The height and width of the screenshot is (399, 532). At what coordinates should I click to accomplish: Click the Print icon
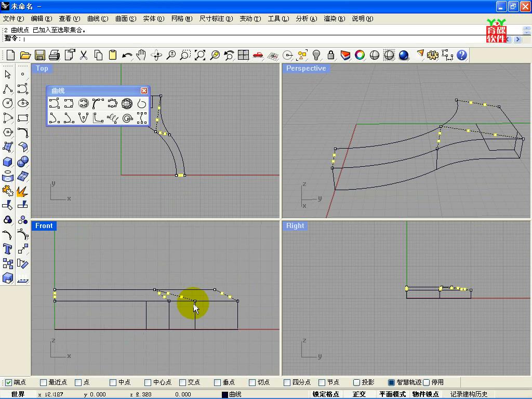54,55
